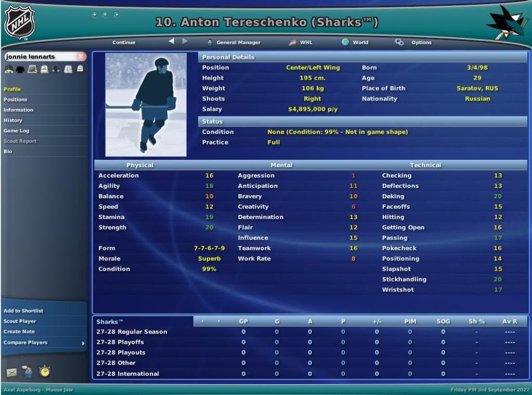Click the 27-28 Playouts row
Viewport: 532px width, 395px height.
pyautogui.click(x=310, y=352)
